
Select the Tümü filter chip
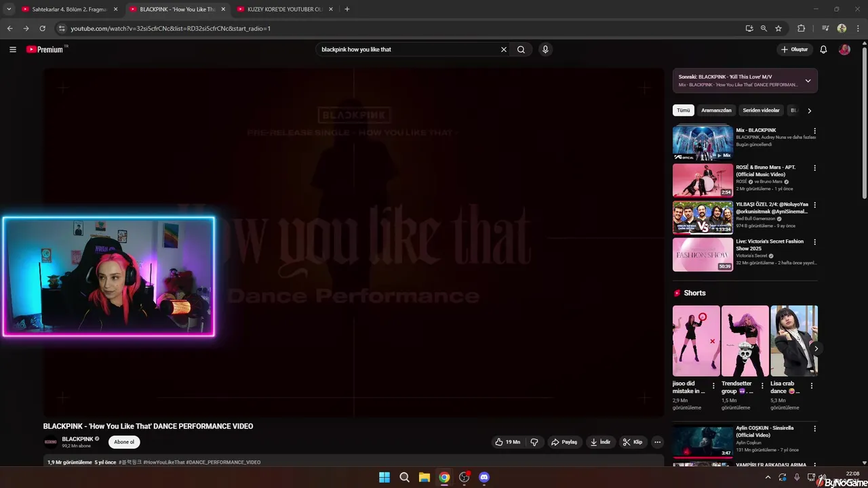point(684,110)
